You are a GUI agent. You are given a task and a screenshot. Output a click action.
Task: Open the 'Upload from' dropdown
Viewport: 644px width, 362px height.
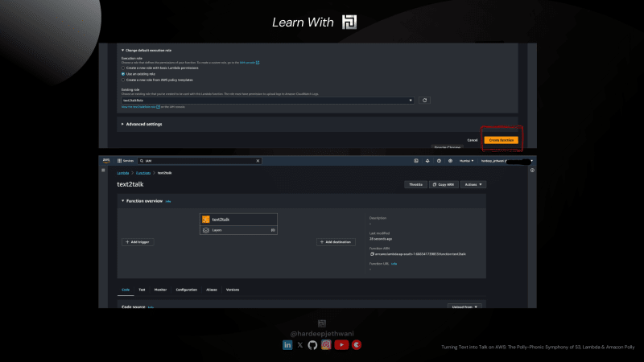[x=464, y=306]
